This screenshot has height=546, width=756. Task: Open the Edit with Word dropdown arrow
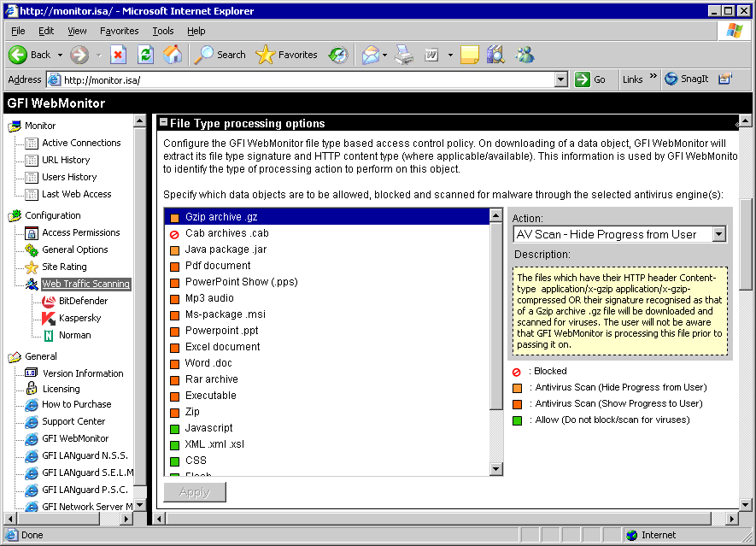(x=450, y=55)
